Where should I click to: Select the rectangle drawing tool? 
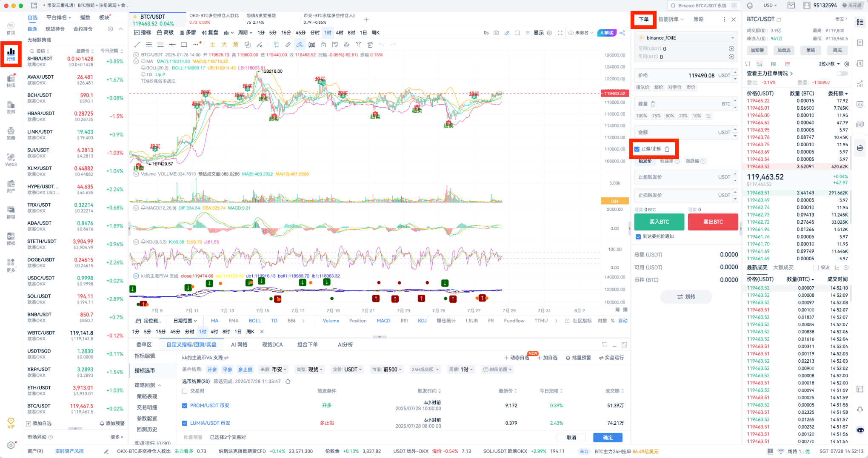(x=184, y=45)
